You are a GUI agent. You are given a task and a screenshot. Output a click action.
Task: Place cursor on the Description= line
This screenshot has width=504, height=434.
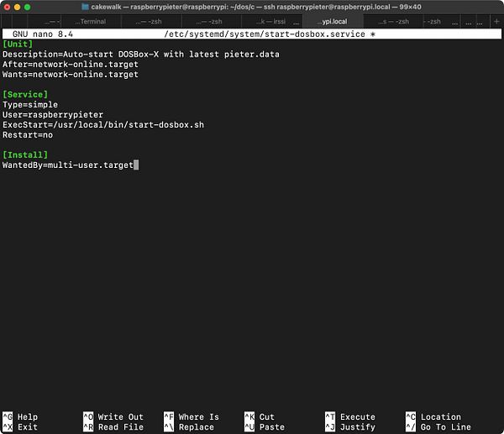point(141,55)
